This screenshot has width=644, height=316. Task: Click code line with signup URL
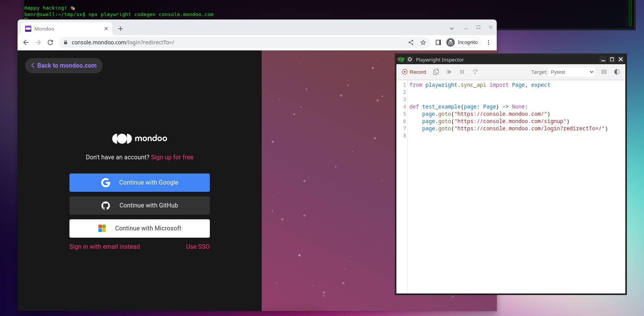pyautogui.click(x=496, y=121)
